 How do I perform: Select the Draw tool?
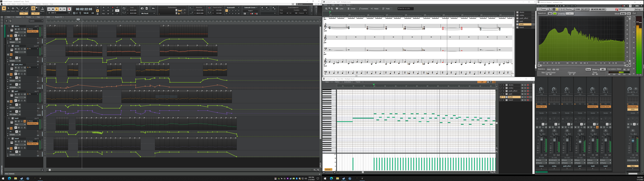tap(22, 9)
